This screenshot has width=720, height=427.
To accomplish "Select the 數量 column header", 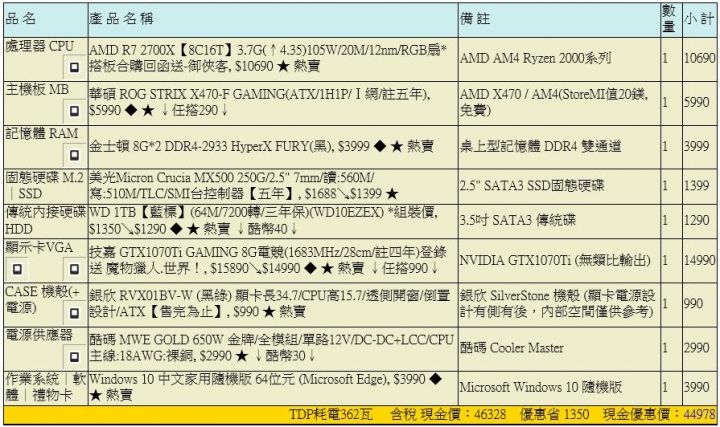I will 669,19.
